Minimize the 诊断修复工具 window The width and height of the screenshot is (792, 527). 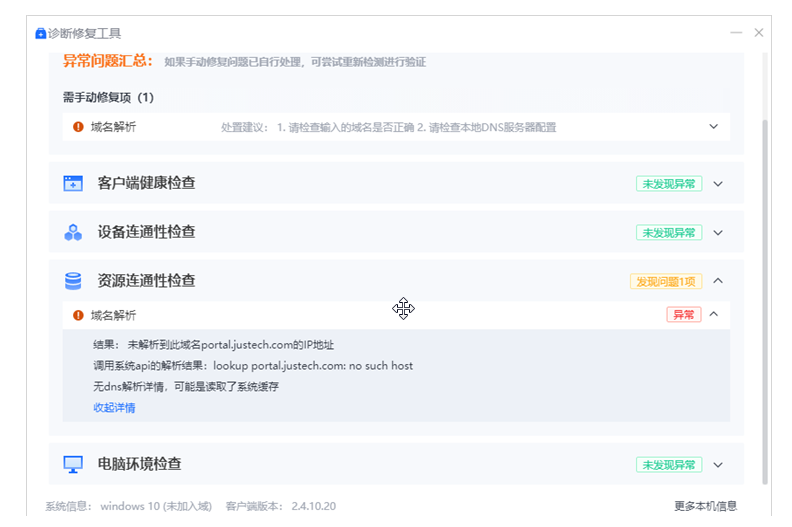[737, 33]
